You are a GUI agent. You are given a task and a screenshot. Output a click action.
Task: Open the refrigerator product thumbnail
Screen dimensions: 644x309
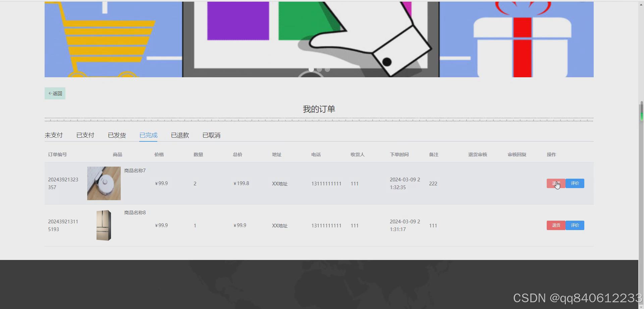[104, 225]
